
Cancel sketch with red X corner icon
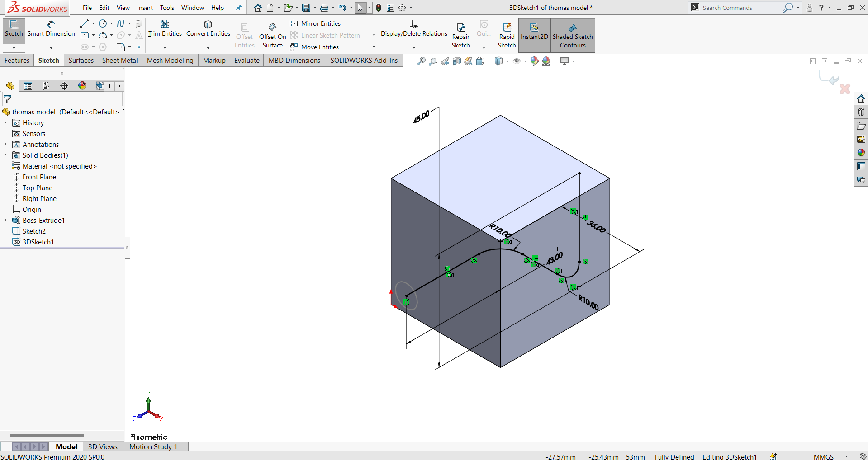(844, 89)
